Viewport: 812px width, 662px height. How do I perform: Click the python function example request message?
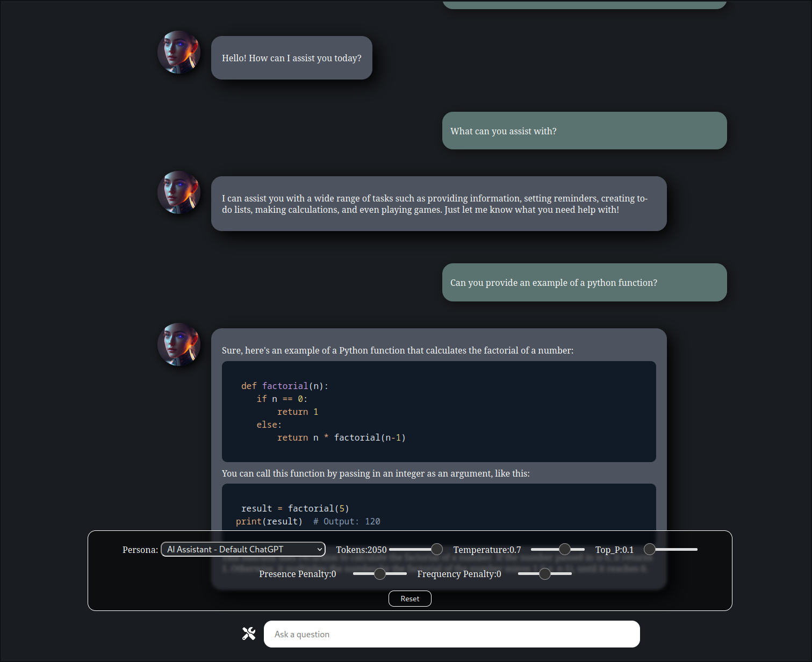[x=585, y=283]
